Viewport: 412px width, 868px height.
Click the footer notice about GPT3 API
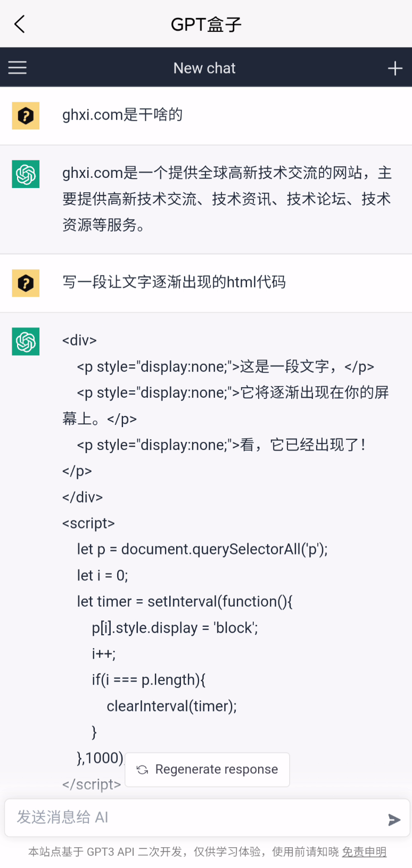click(x=184, y=852)
